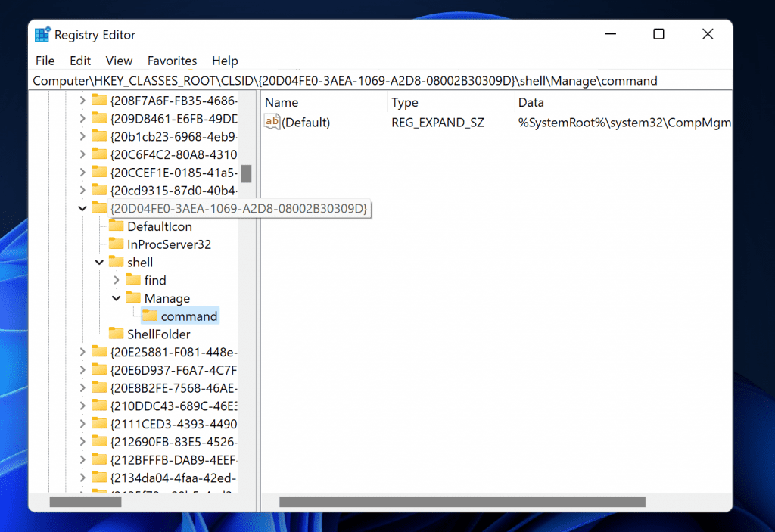Click the find key folder icon
775x532 pixels.
coord(133,280)
